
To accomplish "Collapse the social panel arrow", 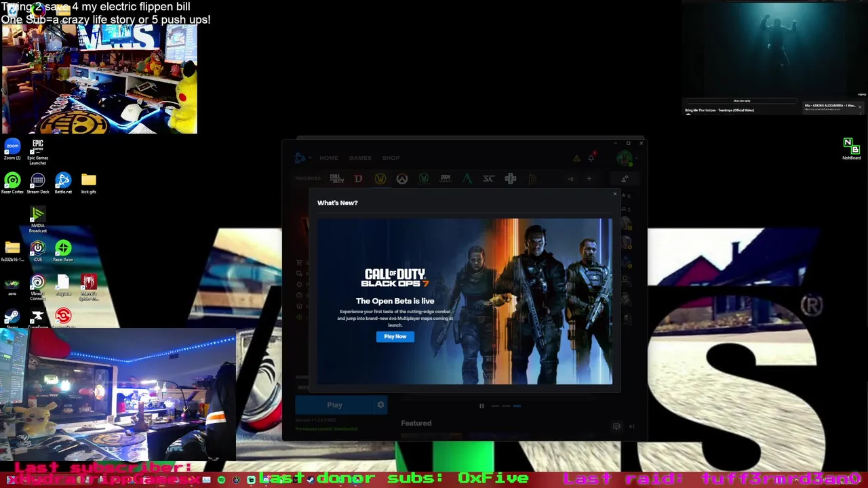I will pyautogui.click(x=631, y=426).
